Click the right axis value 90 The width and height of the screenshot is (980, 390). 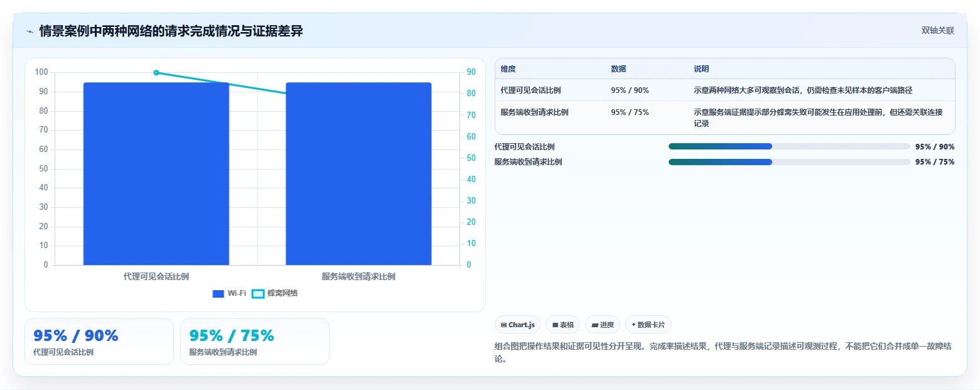point(471,72)
